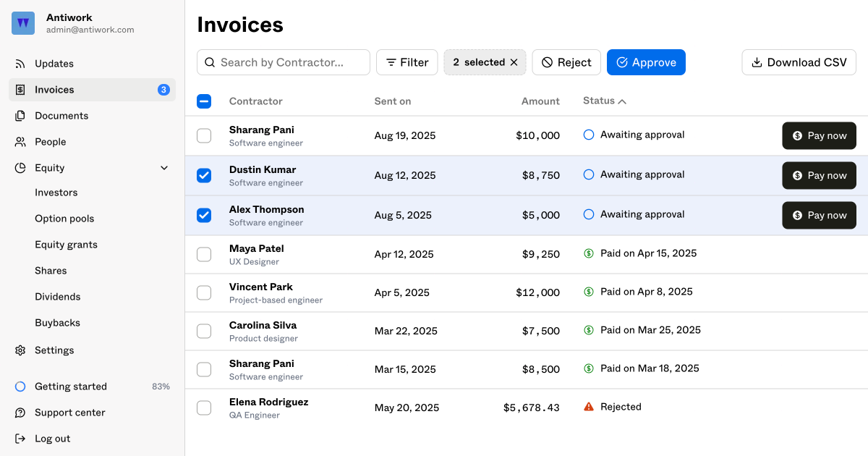Uncheck Dustin Kumar's invoice checkbox
This screenshot has width=868, height=456.
[204, 175]
